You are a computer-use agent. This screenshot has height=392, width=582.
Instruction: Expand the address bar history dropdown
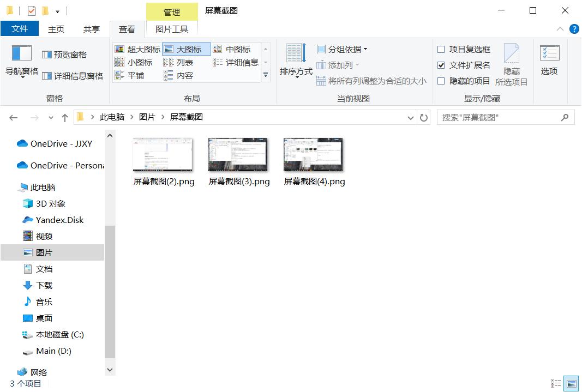[410, 117]
